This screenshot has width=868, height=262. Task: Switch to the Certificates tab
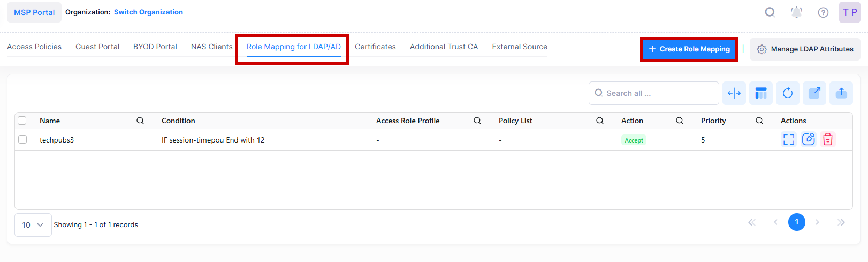click(375, 47)
